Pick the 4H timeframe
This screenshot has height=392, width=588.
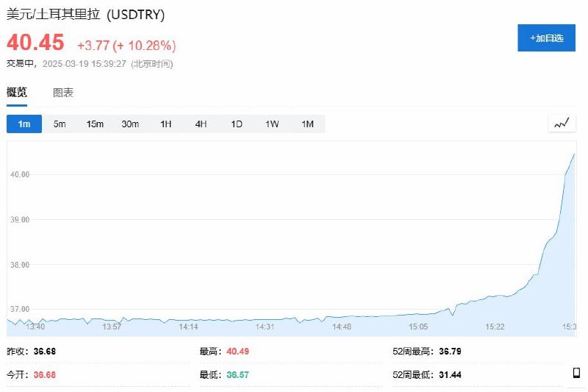201,124
